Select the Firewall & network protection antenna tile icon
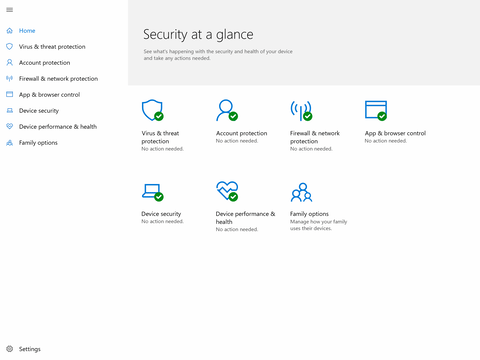 [301, 110]
